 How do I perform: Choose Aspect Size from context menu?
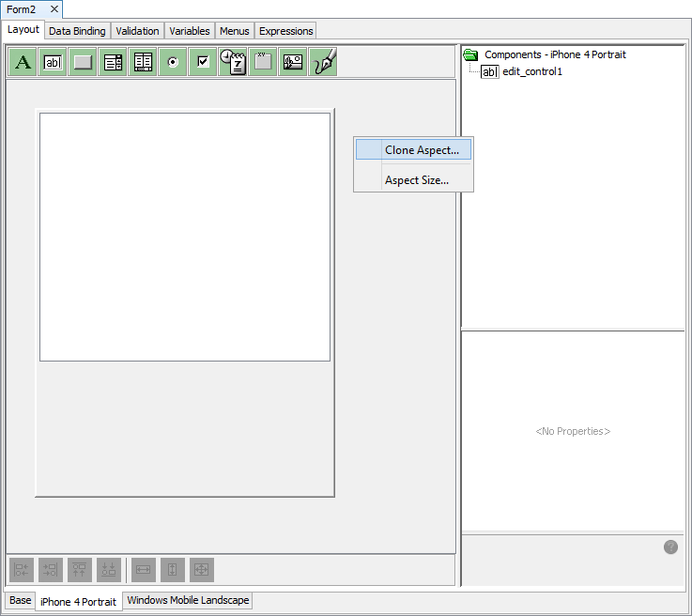tap(416, 180)
